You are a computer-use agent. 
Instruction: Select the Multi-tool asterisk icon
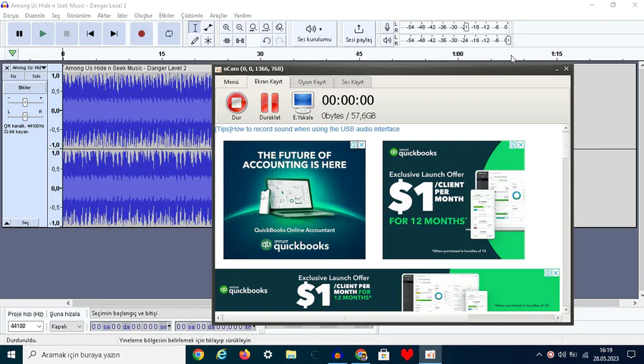[x=208, y=40]
